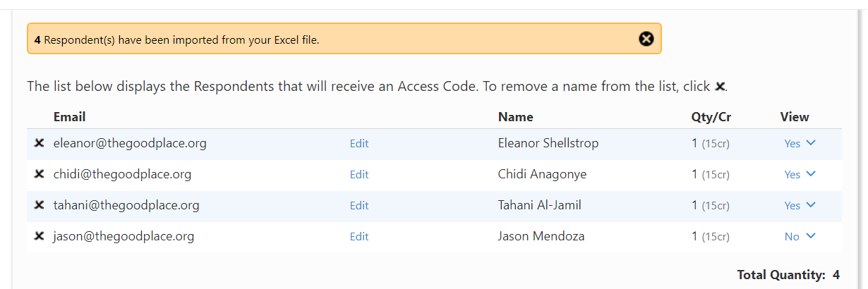
Task: Remove jason@thegoodplace.org using the X icon
Action: click(x=40, y=237)
